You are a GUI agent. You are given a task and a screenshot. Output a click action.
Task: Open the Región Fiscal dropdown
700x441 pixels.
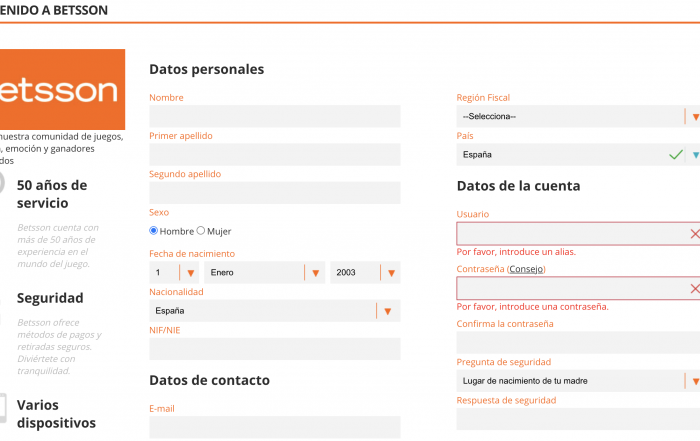tap(578, 116)
